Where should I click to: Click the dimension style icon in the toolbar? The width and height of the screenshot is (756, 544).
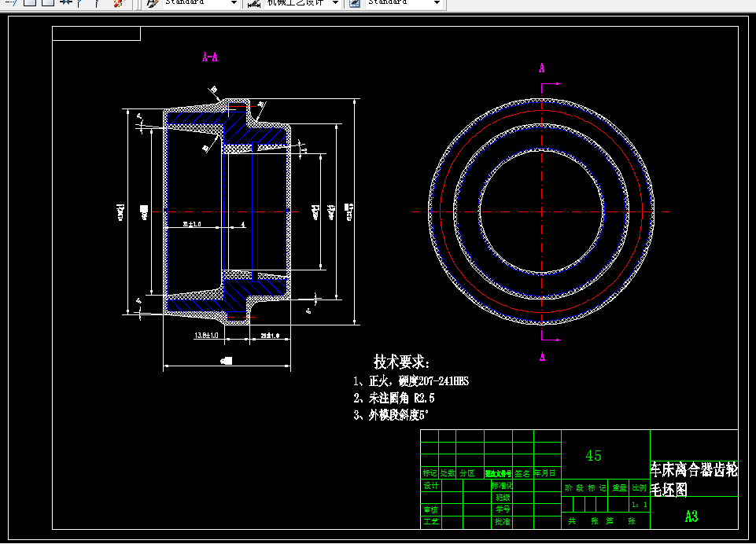tap(253, 3)
